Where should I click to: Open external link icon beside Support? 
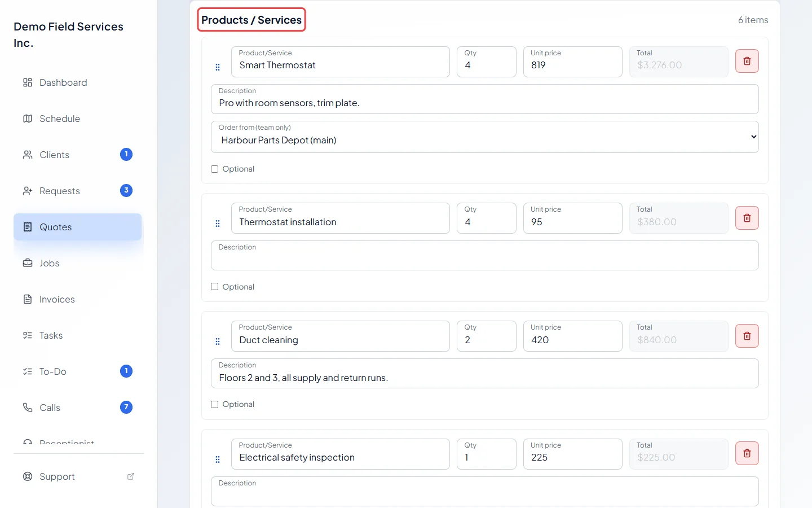point(131,476)
